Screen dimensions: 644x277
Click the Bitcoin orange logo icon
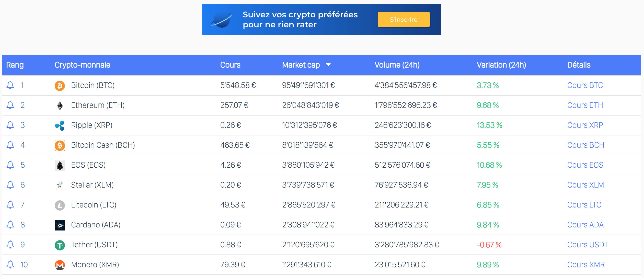tap(60, 86)
